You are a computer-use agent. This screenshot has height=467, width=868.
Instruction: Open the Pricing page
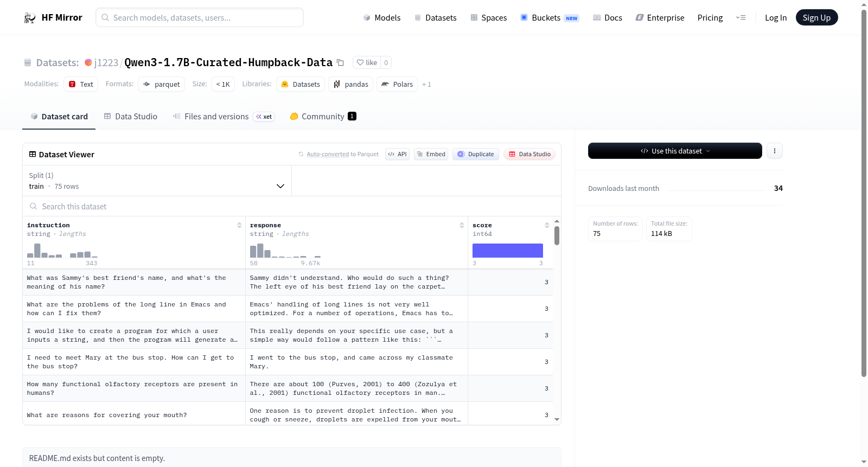[x=710, y=18]
